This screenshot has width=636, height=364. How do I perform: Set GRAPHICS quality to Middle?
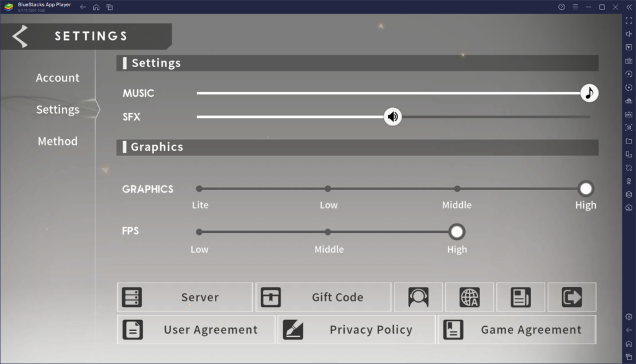point(457,188)
